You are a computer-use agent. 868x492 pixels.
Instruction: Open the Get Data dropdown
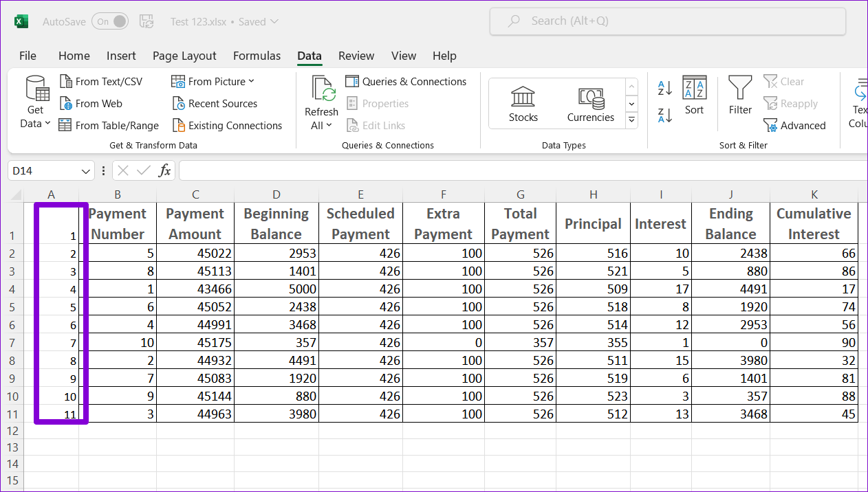point(35,103)
